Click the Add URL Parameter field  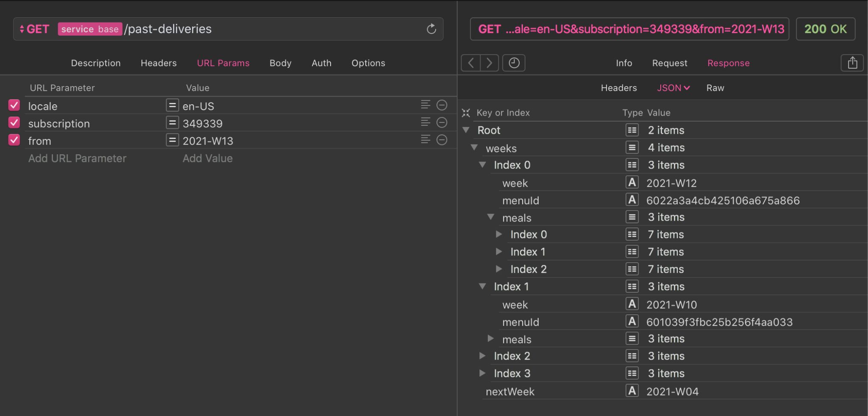coord(77,158)
